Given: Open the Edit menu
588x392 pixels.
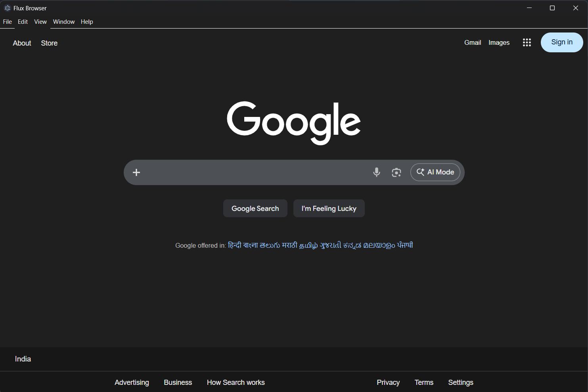Looking at the screenshot, I should 23,22.
